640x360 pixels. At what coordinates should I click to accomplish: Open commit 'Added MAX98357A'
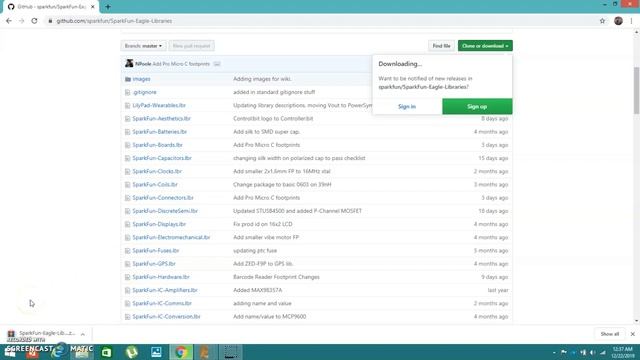point(258,290)
